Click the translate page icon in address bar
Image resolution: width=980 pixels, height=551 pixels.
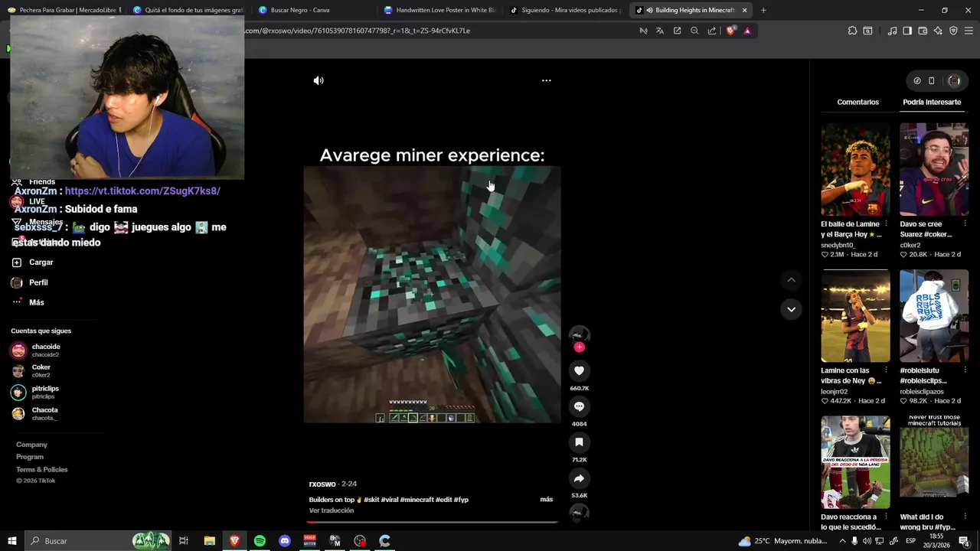660,31
